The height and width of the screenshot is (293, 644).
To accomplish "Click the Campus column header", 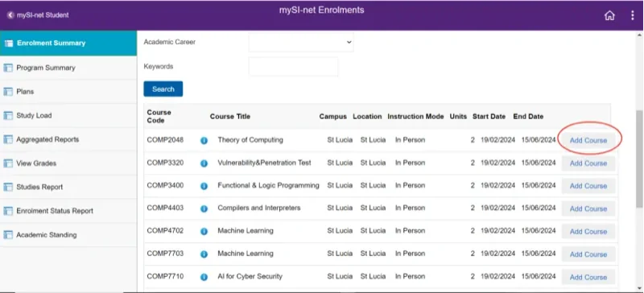I will point(333,116).
